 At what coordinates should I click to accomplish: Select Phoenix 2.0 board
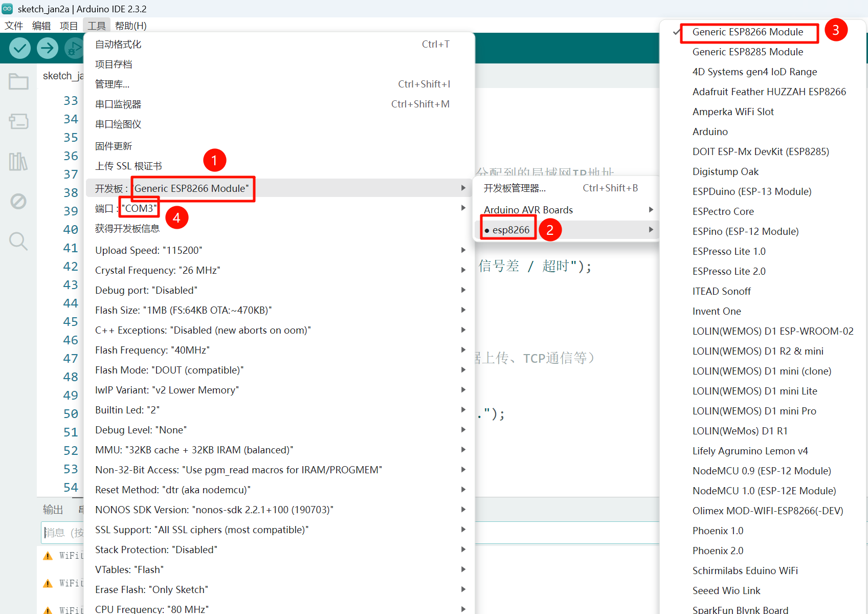pos(763,551)
